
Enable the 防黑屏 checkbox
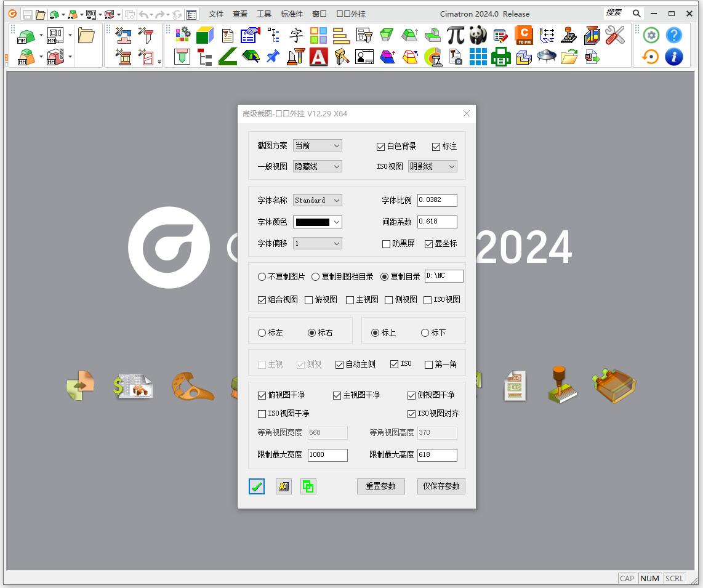coord(387,244)
